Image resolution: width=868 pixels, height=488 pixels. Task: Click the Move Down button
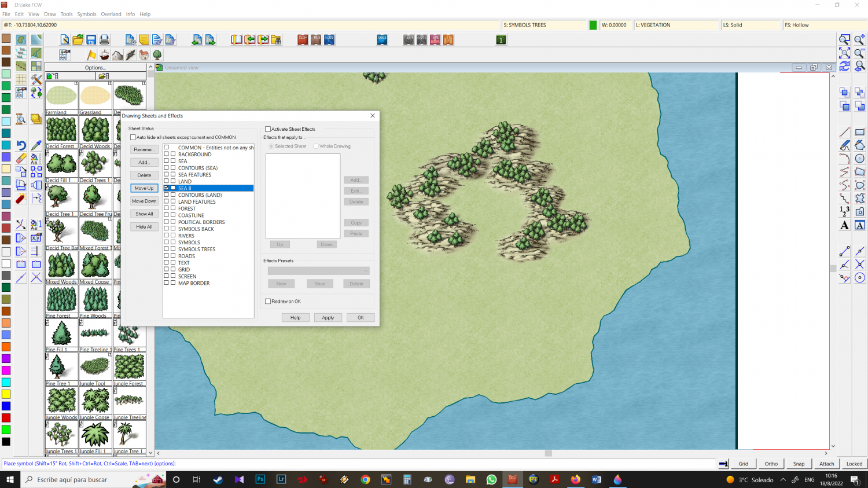click(x=144, y=201)
